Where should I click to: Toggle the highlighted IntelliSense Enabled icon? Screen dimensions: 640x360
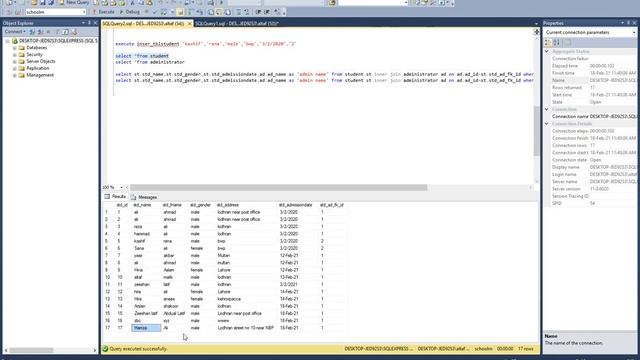(180, 12)
